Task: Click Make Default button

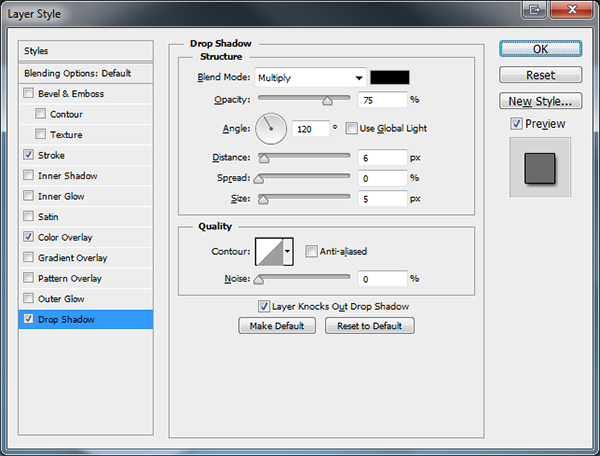Action: [277, 326]
